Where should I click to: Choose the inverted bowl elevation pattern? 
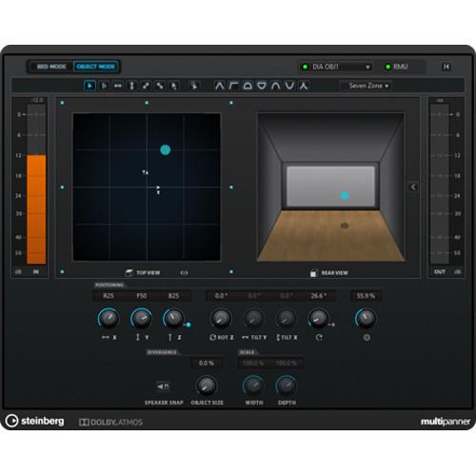[x=262, y=86]
